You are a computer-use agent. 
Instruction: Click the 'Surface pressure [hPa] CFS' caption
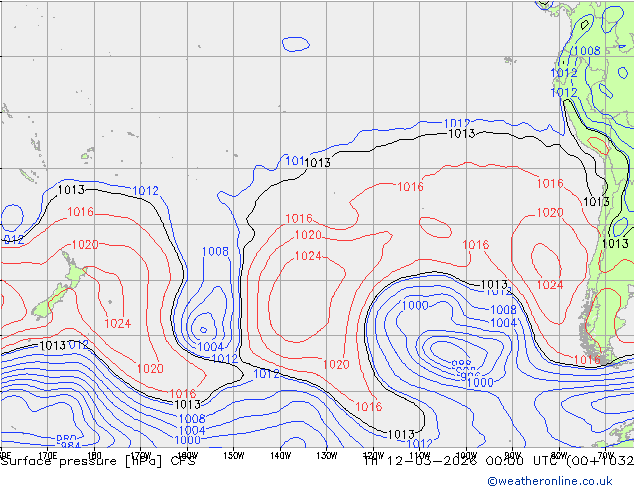[98, 461]
